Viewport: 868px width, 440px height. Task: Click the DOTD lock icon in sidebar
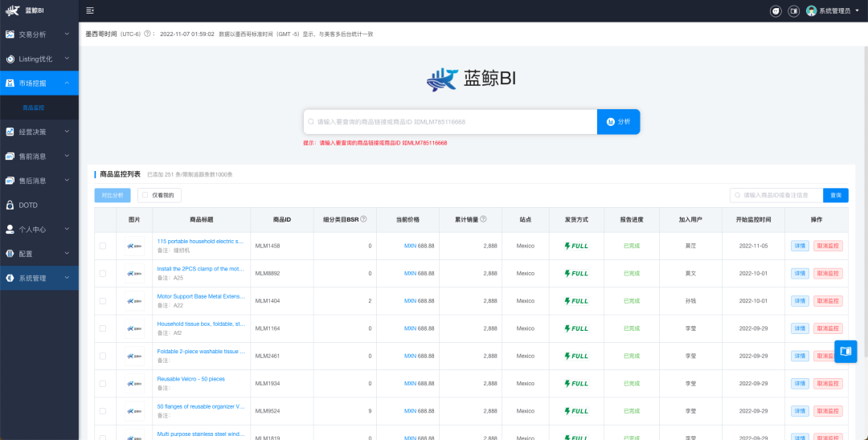[x=10, y=205]
